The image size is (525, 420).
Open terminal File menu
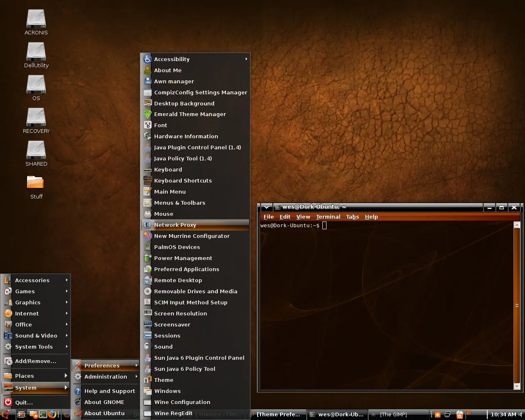click(x=269, y=217)
